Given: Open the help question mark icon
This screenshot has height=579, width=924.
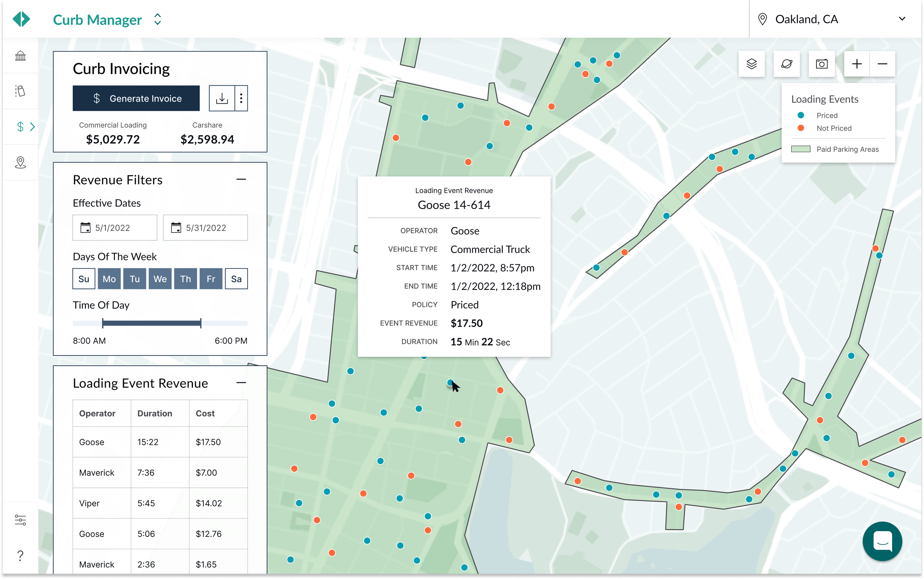Looking at the screenshot, I should (20, 555).
